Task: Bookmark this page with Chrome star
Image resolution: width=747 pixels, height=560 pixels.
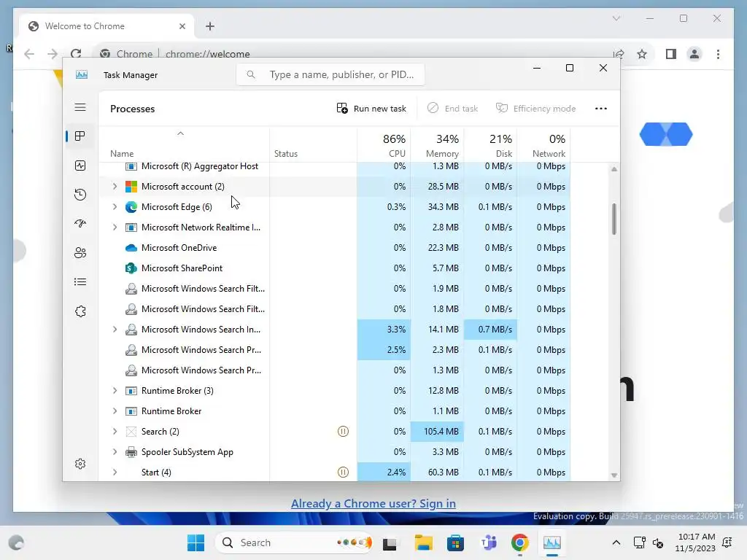Action: coord(642,54)
